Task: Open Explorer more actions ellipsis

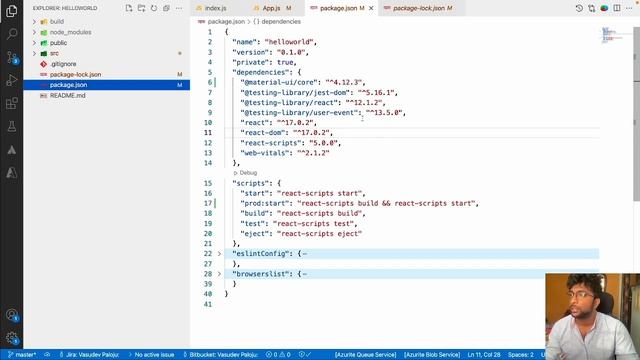Action: pyautogui.click(x=179, y=8)
